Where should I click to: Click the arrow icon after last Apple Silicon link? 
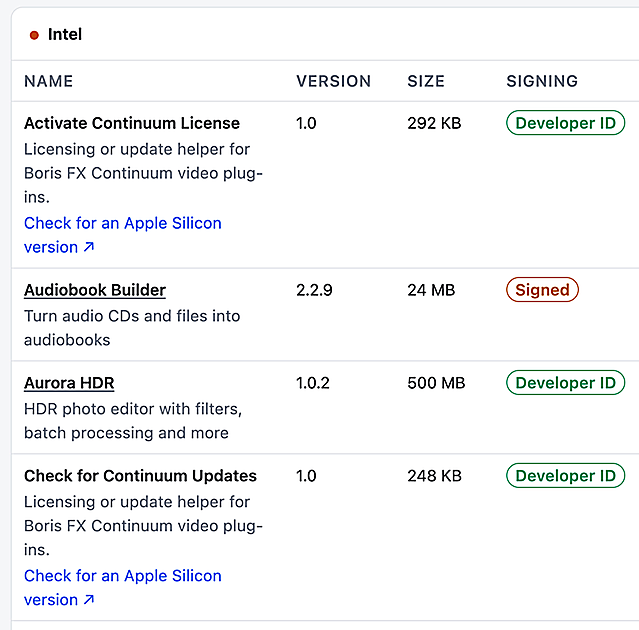[x=89, y=599]
